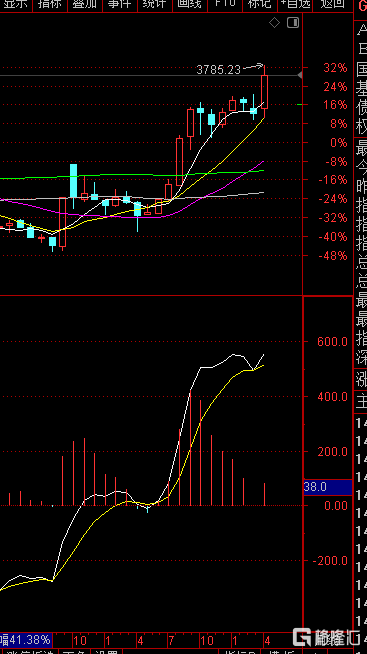Select the 画线 draw line tool
Screen dimensions: 367x654
[189, 4]
